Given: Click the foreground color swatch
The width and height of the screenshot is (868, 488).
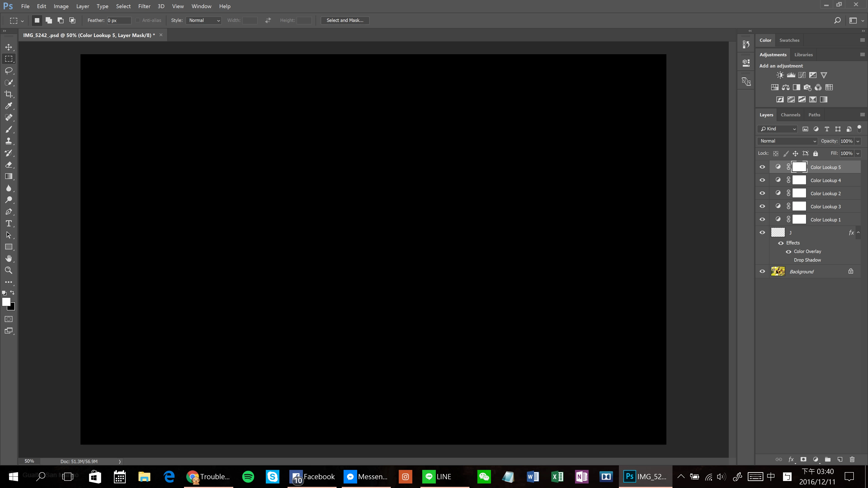Looking at the screenshot, I should tap(6, 302).
